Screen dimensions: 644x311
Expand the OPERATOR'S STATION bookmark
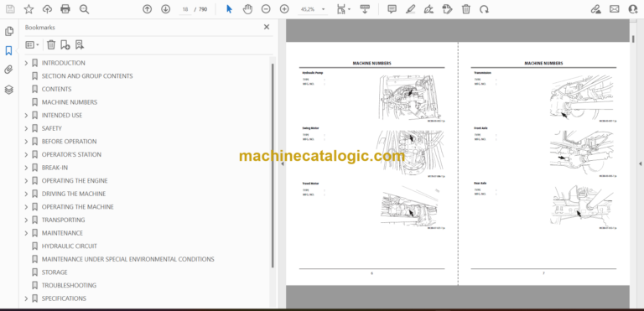26,154
